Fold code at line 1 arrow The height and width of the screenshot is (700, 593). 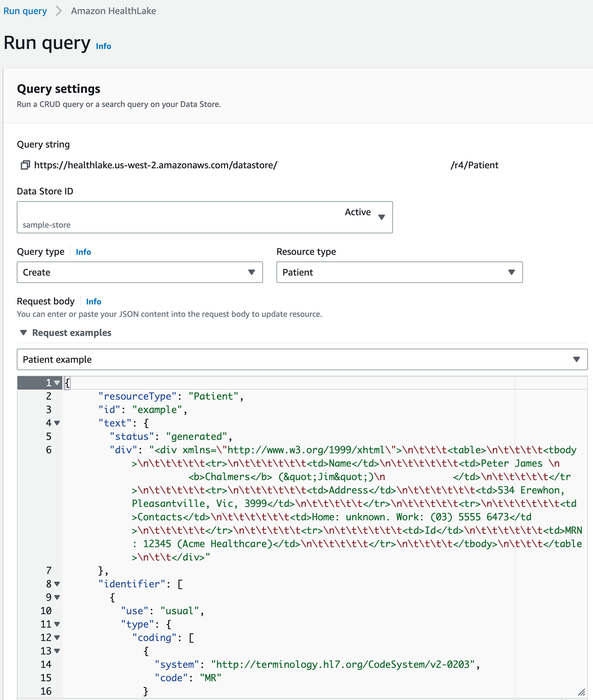pos(57,383)
